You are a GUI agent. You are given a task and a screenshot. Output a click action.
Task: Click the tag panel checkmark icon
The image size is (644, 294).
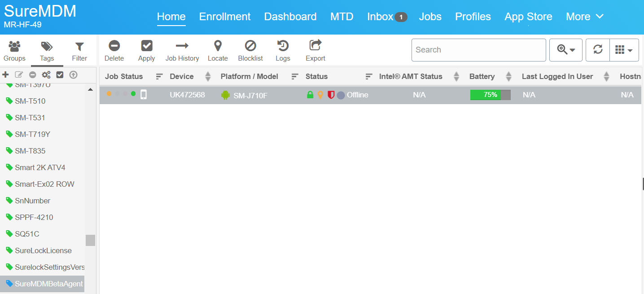(60, 75)
